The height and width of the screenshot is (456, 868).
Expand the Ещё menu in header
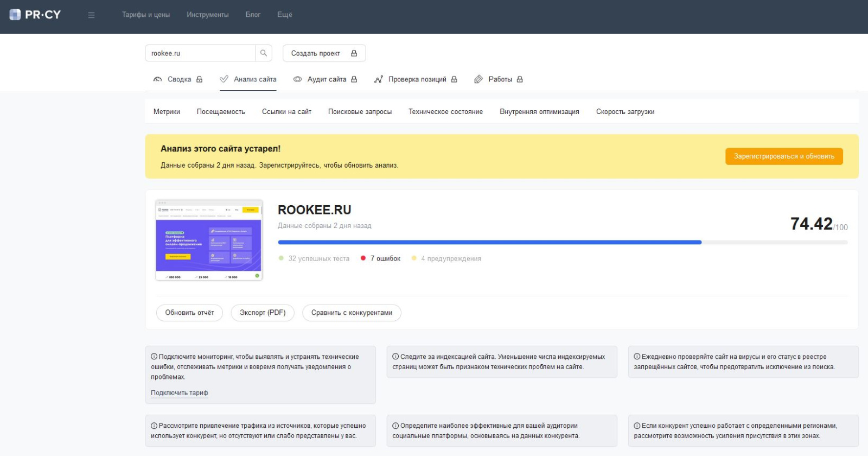pyautogui.click(x=284, y=15)
